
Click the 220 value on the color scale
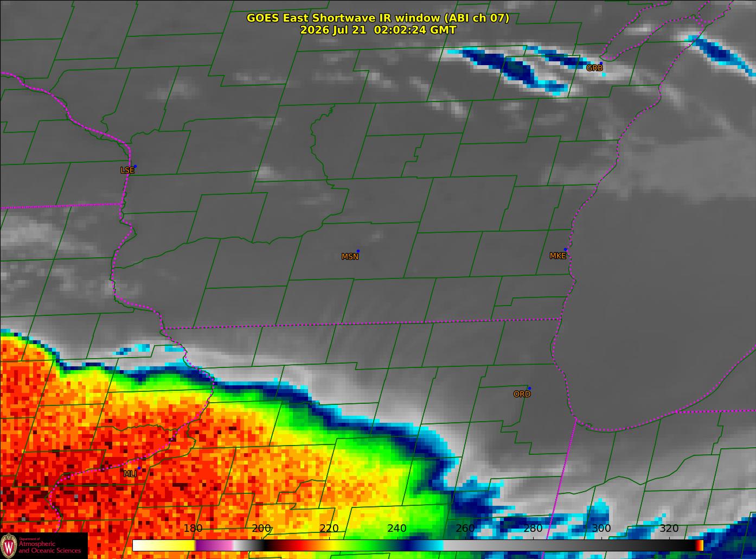(x=329, y=529)
